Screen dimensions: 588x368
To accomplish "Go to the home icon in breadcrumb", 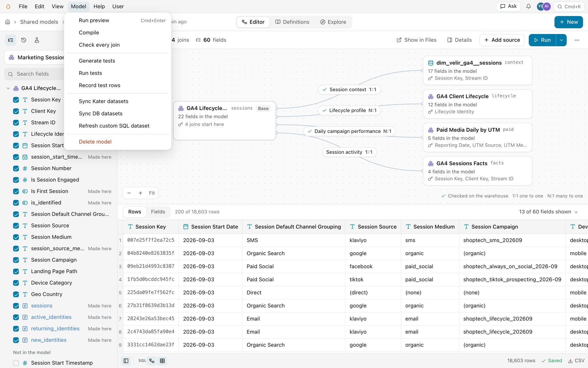I will 8,22.
